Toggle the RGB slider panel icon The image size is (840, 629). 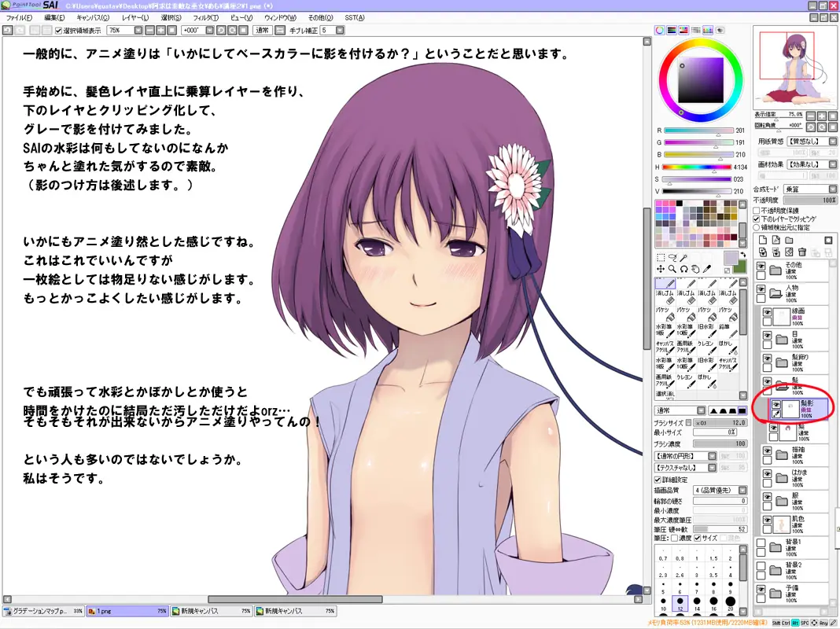pyautogui.click(x=672, y=30)
